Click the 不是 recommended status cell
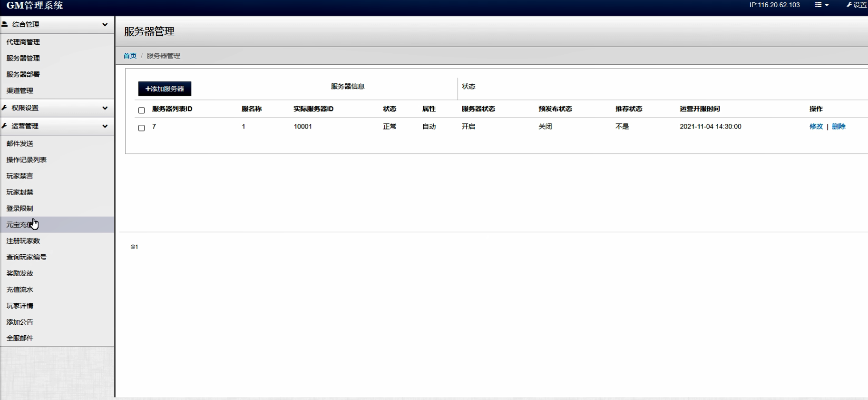868x400 pixels. pos(622,126)
